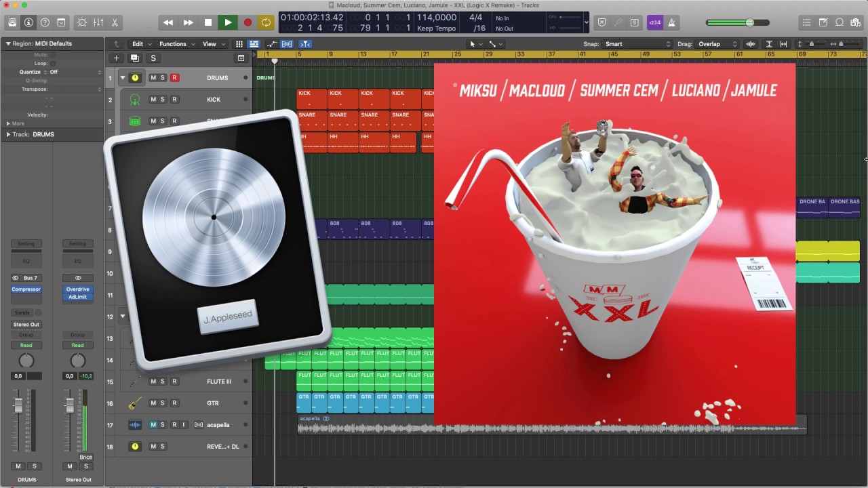Toggle the Show Automation button
The image size is (868, 488).
273,44
